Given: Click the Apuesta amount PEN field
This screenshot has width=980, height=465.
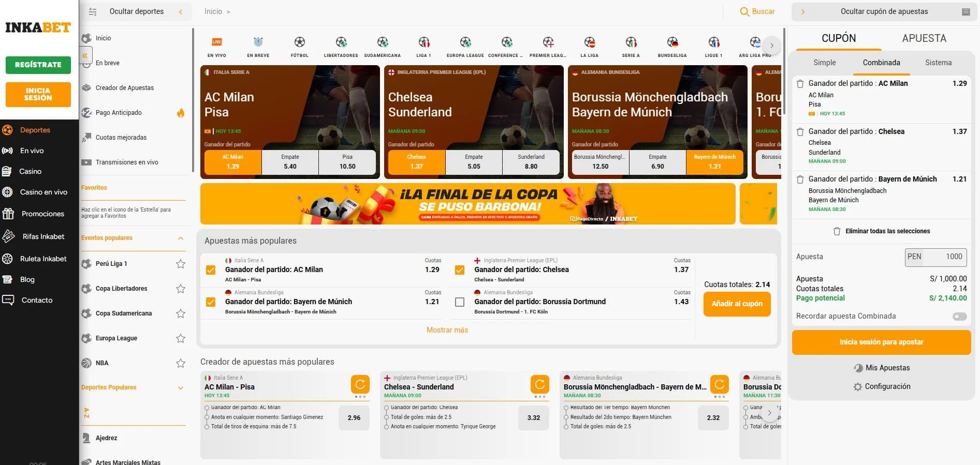Looking at the screenshot, I should [x=935, y=257].
